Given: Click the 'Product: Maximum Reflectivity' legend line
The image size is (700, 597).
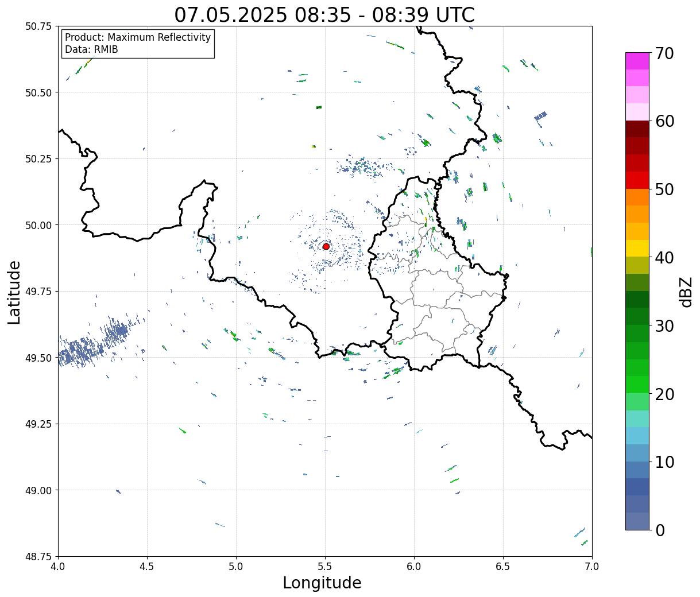Looking at the screenshot, I should tap(138, 37).
